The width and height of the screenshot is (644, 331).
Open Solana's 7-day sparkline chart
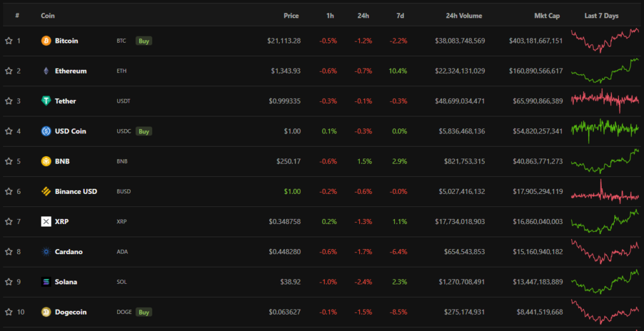pyautogui.click(x=604, y=281)
